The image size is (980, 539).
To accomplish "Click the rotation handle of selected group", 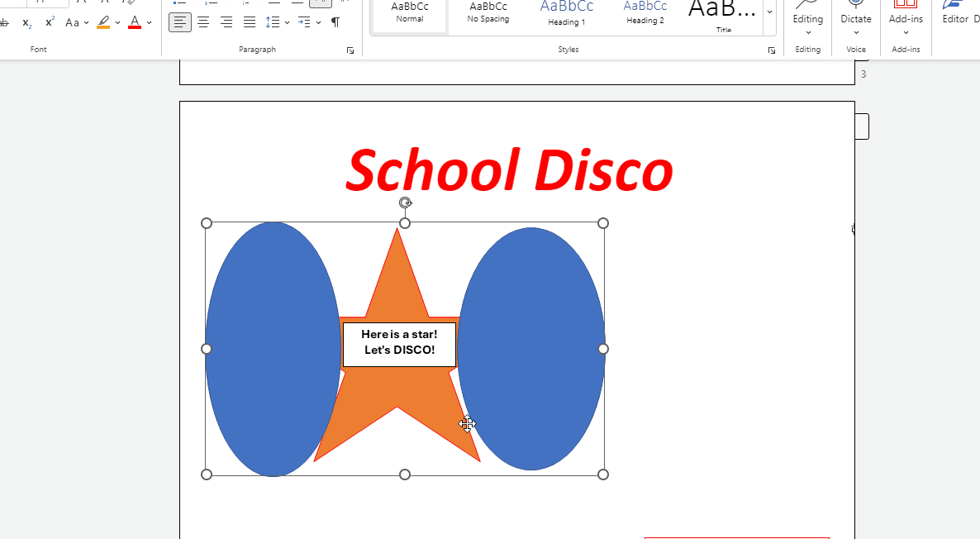I will point(405,203).
